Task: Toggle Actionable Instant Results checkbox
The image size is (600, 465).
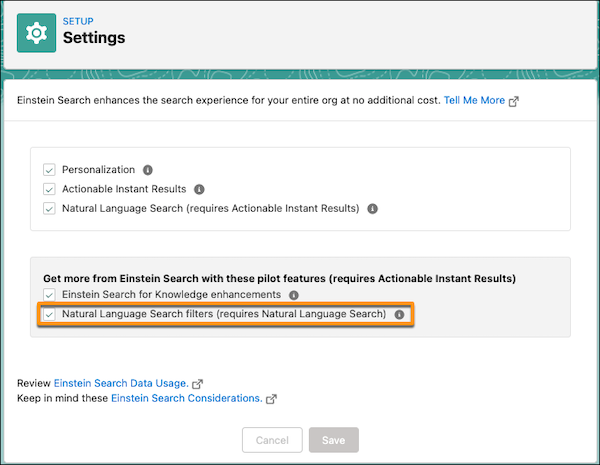Action: [49, 189]
